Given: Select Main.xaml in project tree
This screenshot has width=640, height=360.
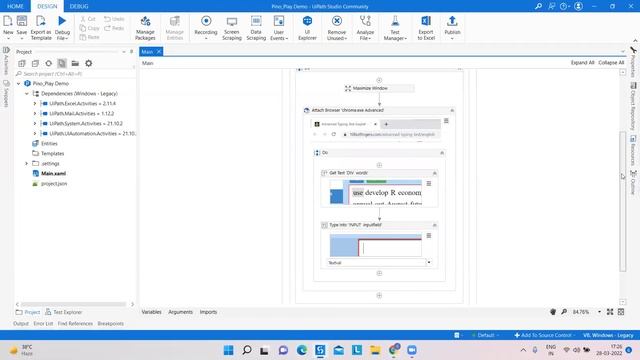Looking at the screenshot, I should [53, 173].
